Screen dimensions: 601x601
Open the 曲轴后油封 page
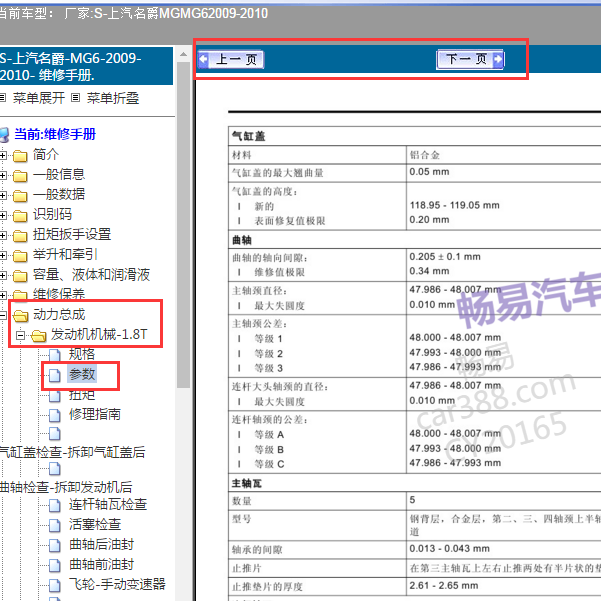click(101, 544)
